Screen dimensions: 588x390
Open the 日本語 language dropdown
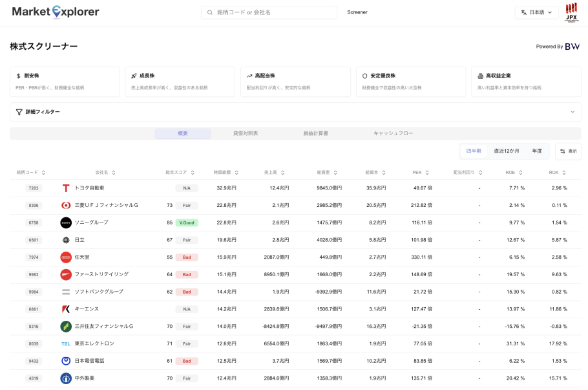tap(536, 12)
